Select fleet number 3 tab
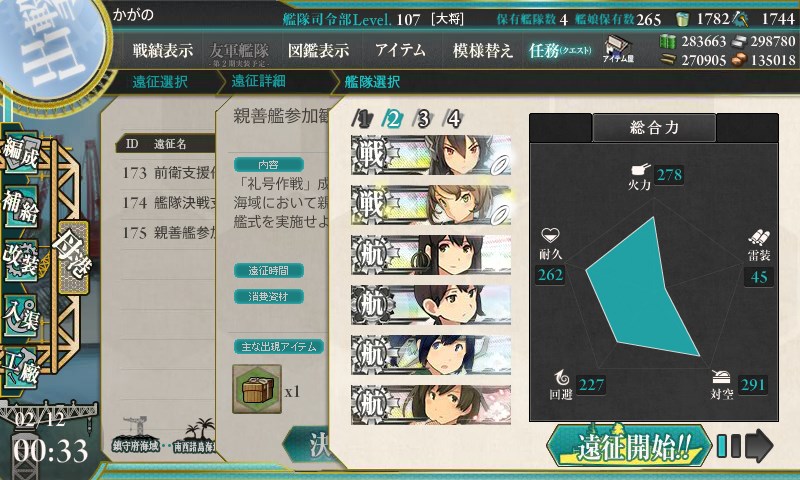The width and height of the screenshot is (800, 480). [x=423, y=119]
